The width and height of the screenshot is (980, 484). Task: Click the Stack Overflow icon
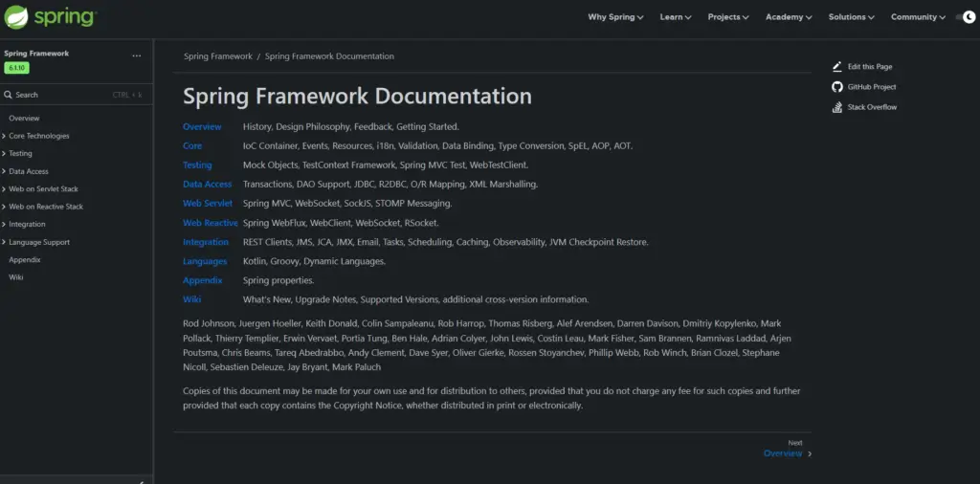(836, 107)
